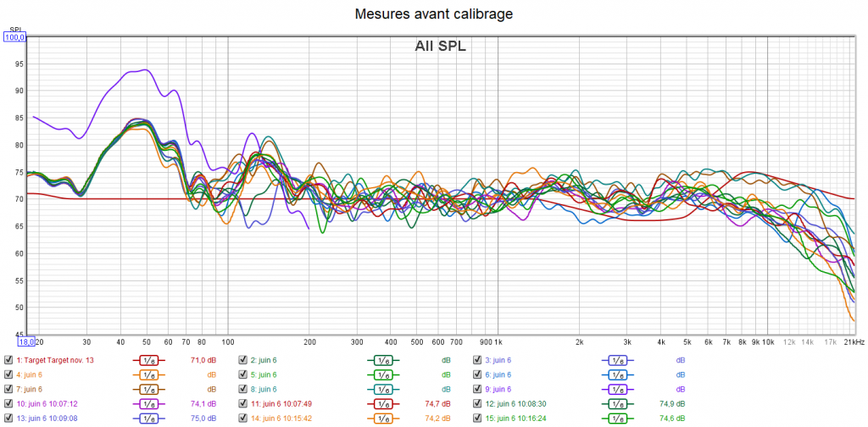Toggle the '9: juin 6' trace checkbox
Screen dimensions: 868x427
(476, 389)
